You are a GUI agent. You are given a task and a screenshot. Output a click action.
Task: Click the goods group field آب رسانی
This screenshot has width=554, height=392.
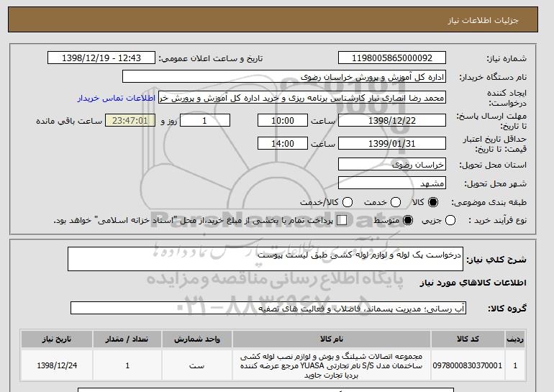tap(268, 309)
